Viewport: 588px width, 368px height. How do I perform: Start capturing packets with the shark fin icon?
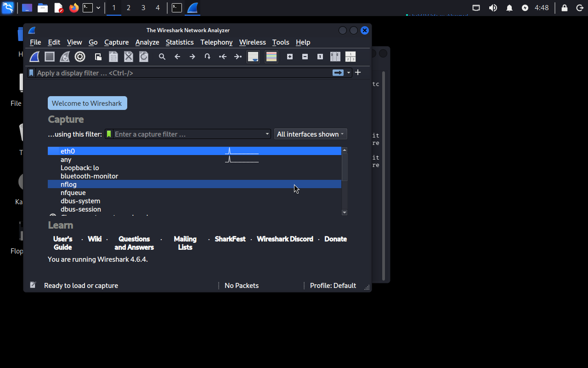(x=34, y=57)
